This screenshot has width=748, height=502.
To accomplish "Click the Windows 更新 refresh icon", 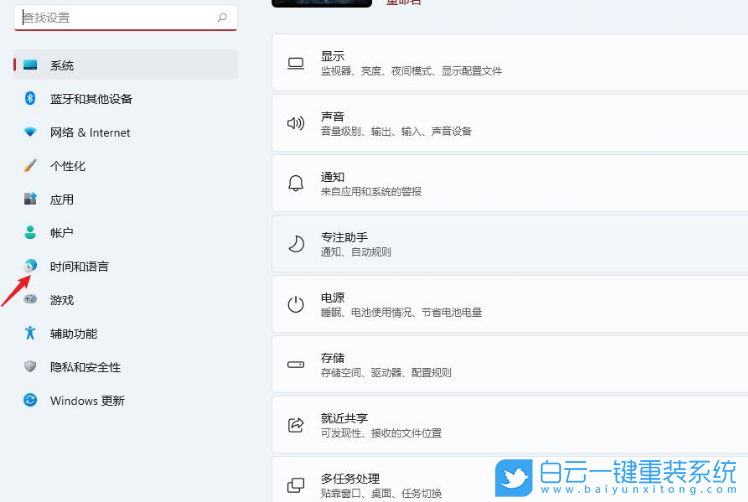I will tap(30, 400).
